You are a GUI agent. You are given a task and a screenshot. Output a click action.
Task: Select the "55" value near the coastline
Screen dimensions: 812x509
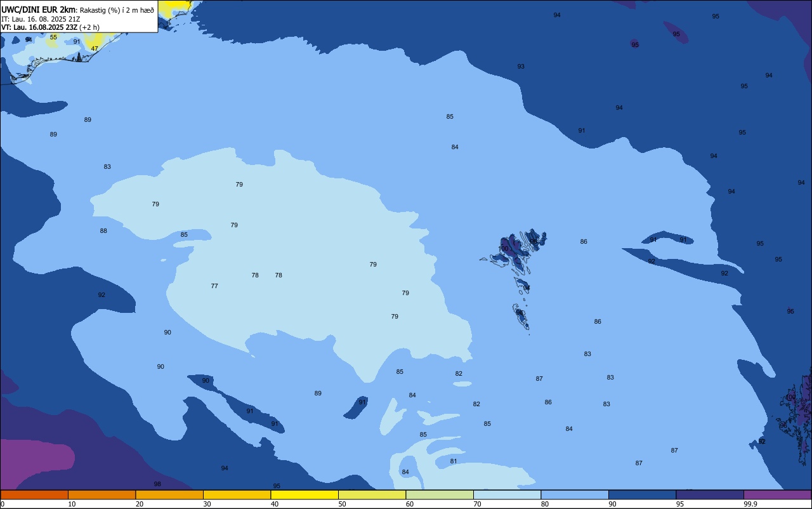point(53,37)
